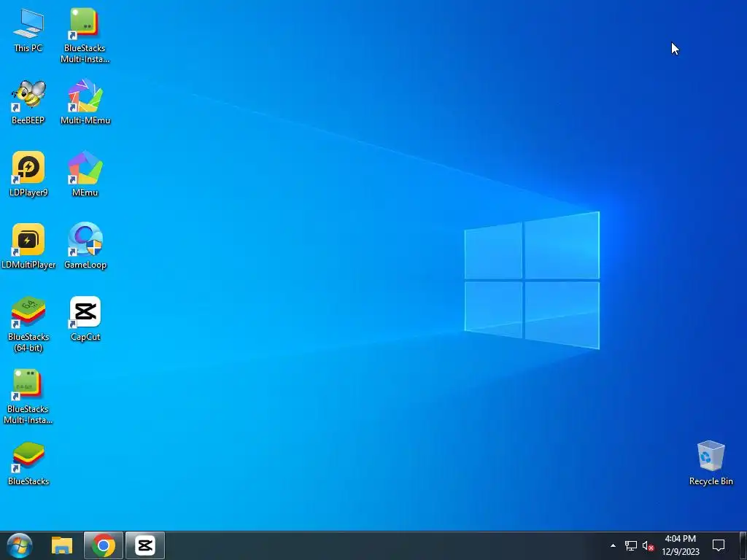Select the LDPlayer9 desktop shortcut
The height and width of the screenshot is (560, 747).
28,174
